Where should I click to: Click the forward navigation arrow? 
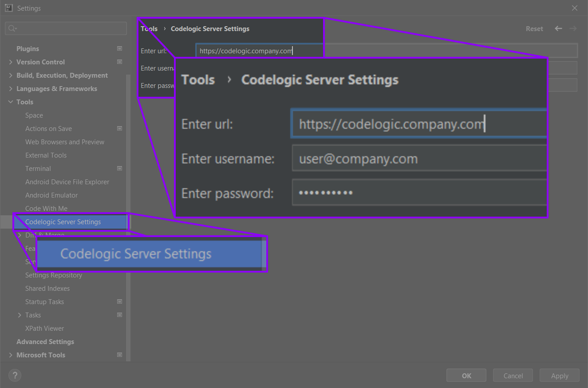573,28
